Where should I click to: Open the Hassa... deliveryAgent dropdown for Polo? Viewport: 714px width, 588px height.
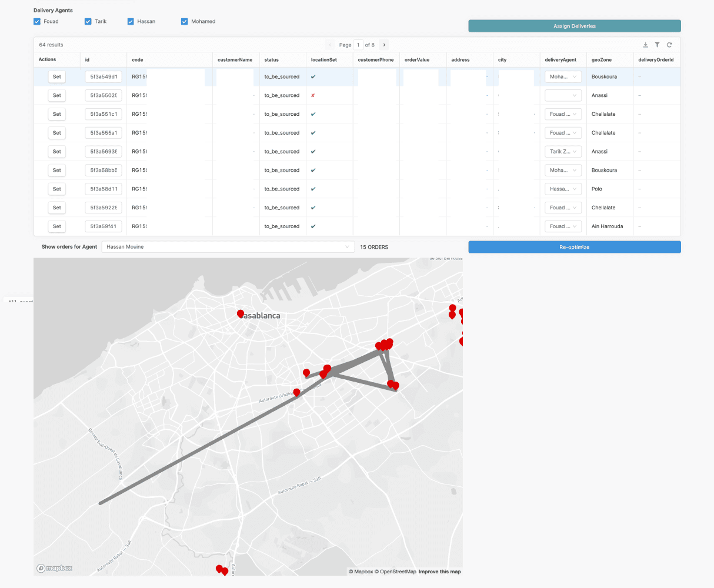(563, 189)
